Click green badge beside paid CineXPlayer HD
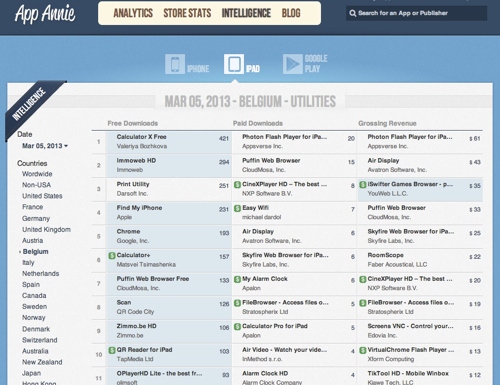This screenshot has height=385, width=500. (237, 185)
